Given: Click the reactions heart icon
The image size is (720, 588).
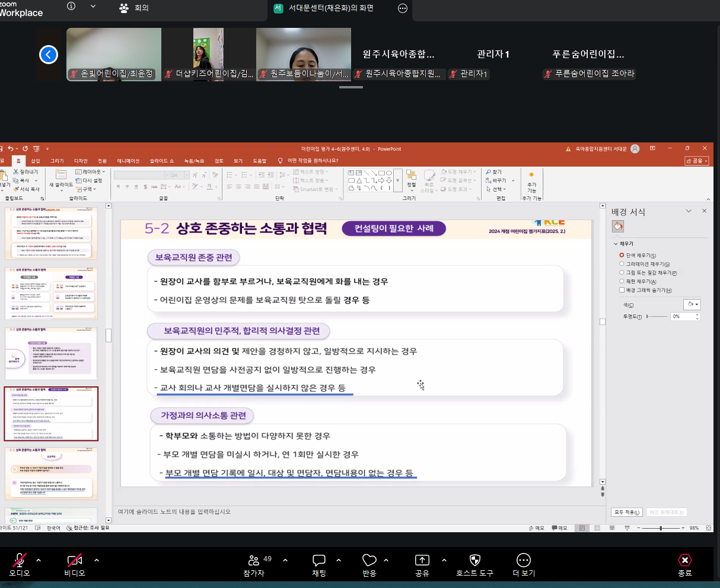Looking at the screenshot, I should point(369,561).
